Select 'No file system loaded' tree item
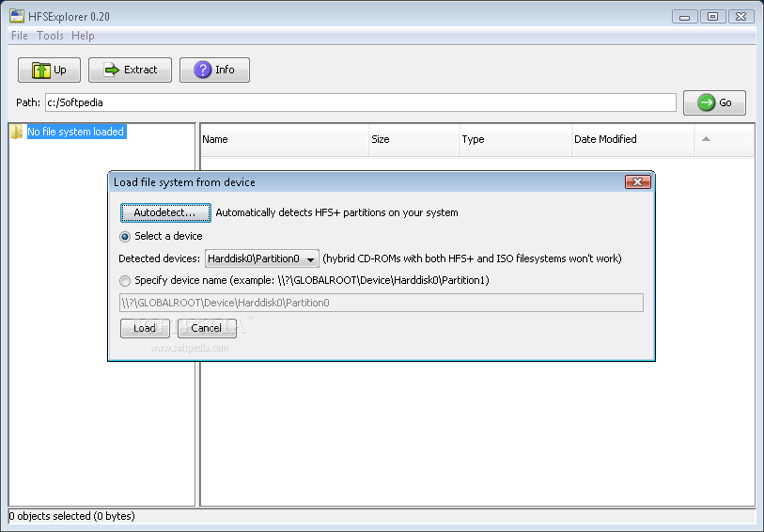Screen dimensions: 764x532 tap(75, 132)
